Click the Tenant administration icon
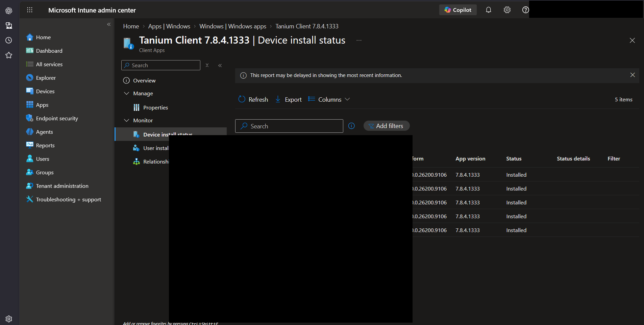Viewport: 644px width, 325px height. point(30,186)
